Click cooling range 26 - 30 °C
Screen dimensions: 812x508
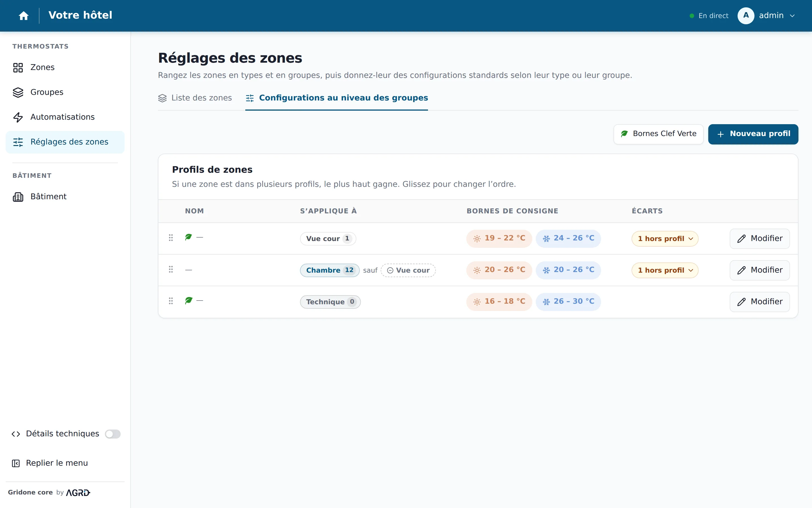pos(568,302)
